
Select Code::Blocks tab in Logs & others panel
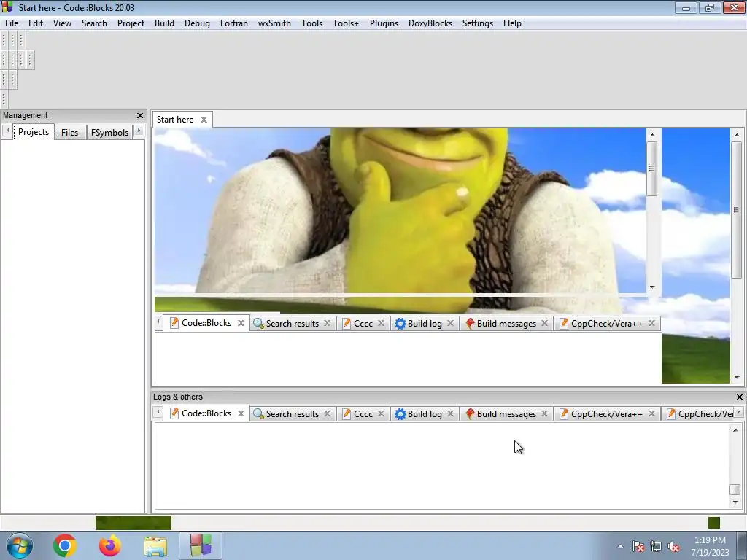point(206,413)
